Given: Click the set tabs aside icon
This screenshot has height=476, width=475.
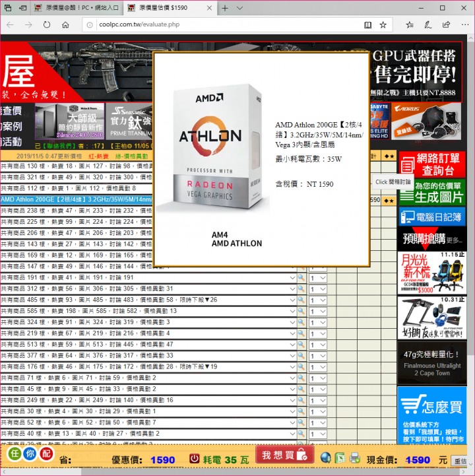Looking at the screenshot, I should pyautogui.click(x=22, y=8).
